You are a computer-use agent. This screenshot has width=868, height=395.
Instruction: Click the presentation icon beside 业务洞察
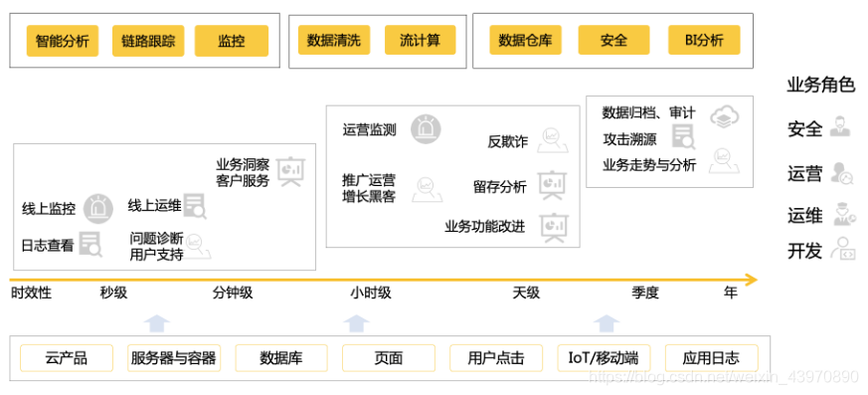291,171
